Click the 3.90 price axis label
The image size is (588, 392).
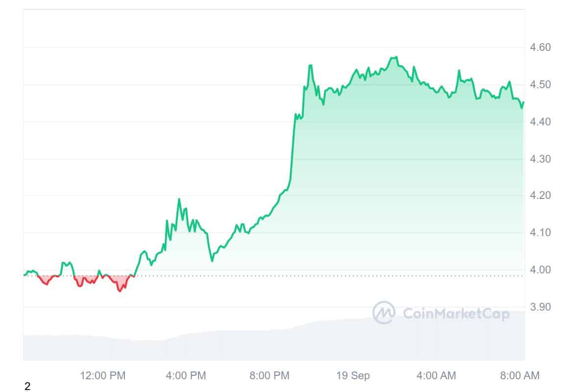(x=541, y=307)
